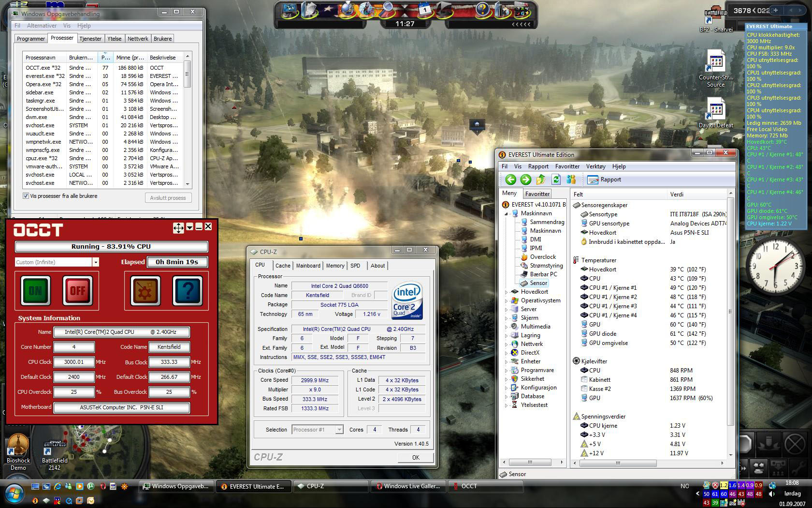The image size is (812, 508).
Task: Expand Server tree node in EVEREST
Action: (507, 309)
